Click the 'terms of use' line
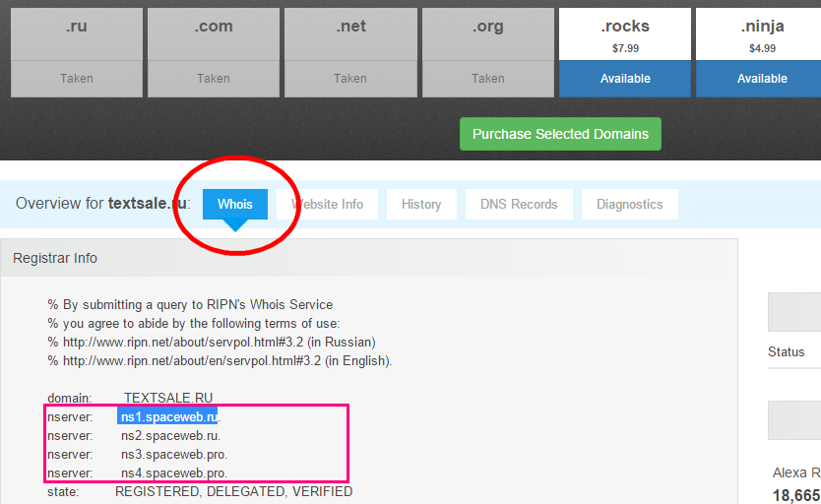The height and width of the screenshot is (504, 821). point(194,324)
